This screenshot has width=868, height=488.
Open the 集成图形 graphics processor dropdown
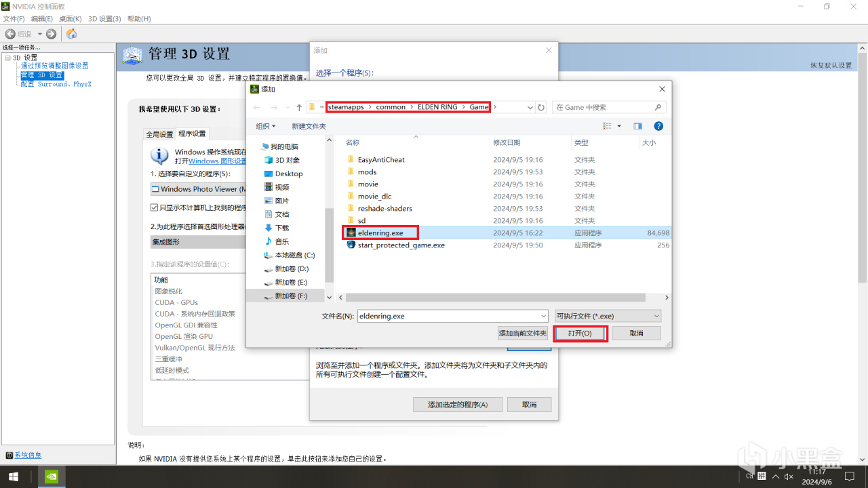pyautogui.click(x=198, y=242)
